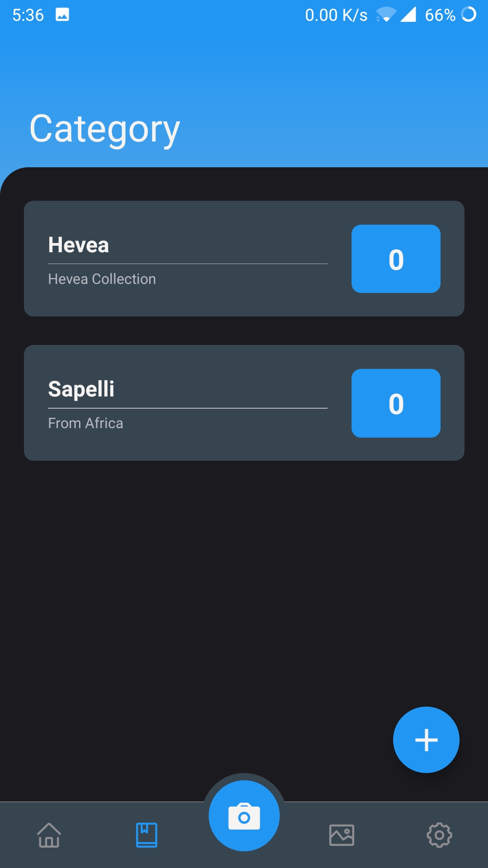Open the Home tab icon
Viewport: 488px width, 868px height.
49,835
